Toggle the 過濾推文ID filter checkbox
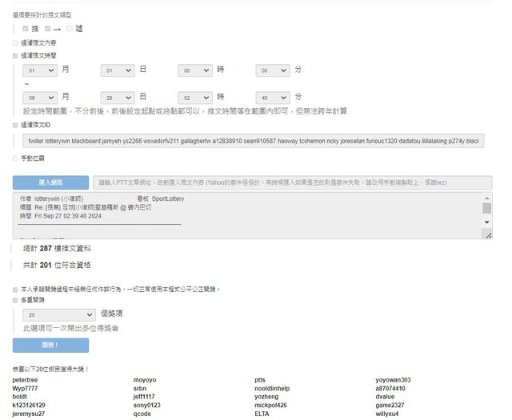 click(x=15, y=125)
